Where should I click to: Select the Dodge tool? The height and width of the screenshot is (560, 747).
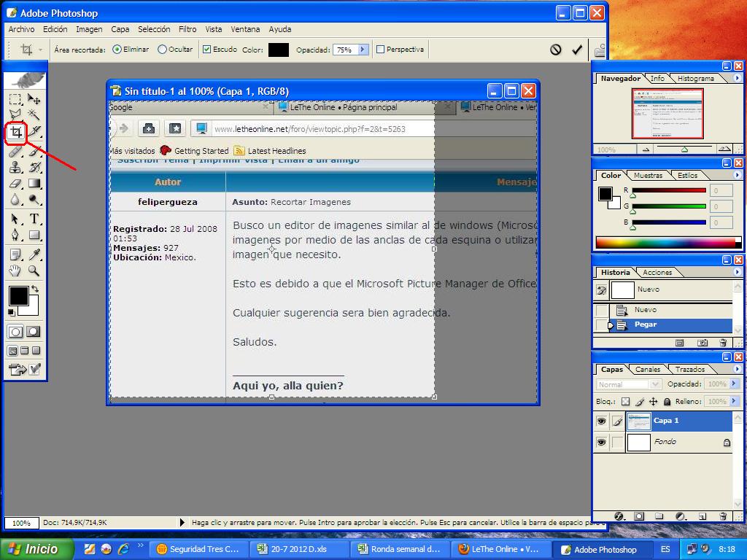click(x=34, y=200)
